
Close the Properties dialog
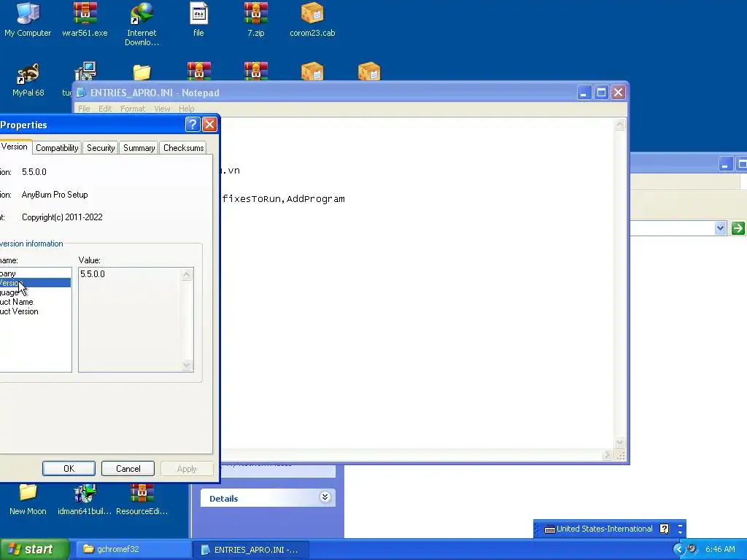pyautogui.click(x=209, y=125)
